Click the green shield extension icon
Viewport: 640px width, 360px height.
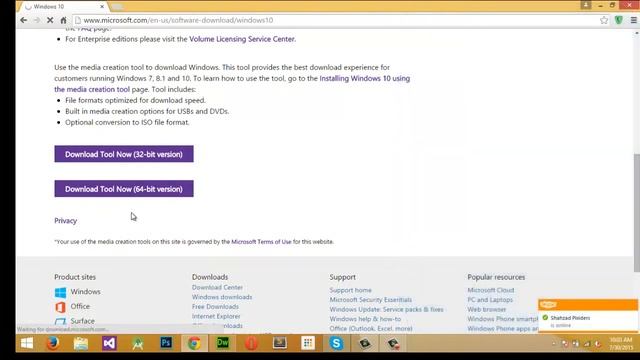tap(619, 20)
